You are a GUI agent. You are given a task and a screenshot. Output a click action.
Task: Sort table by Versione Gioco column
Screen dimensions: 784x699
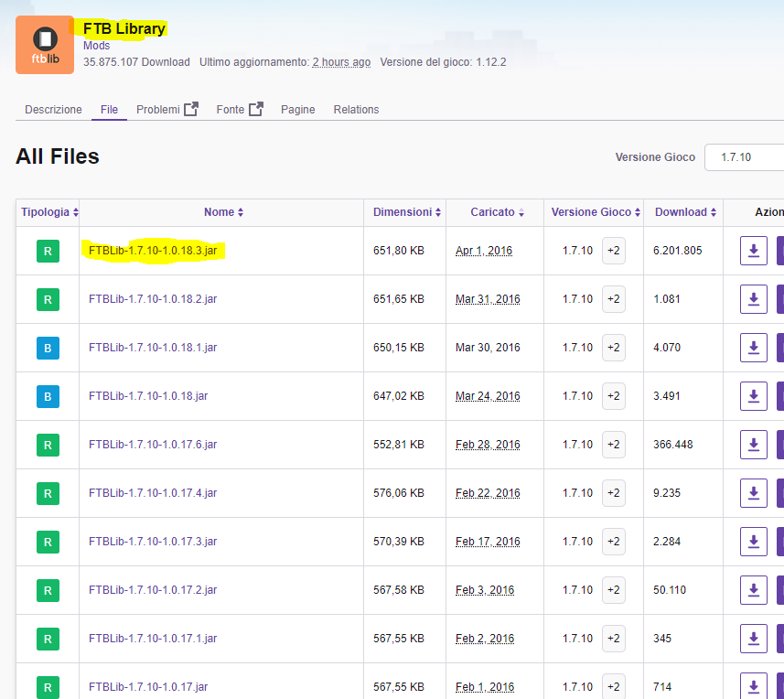596,212
